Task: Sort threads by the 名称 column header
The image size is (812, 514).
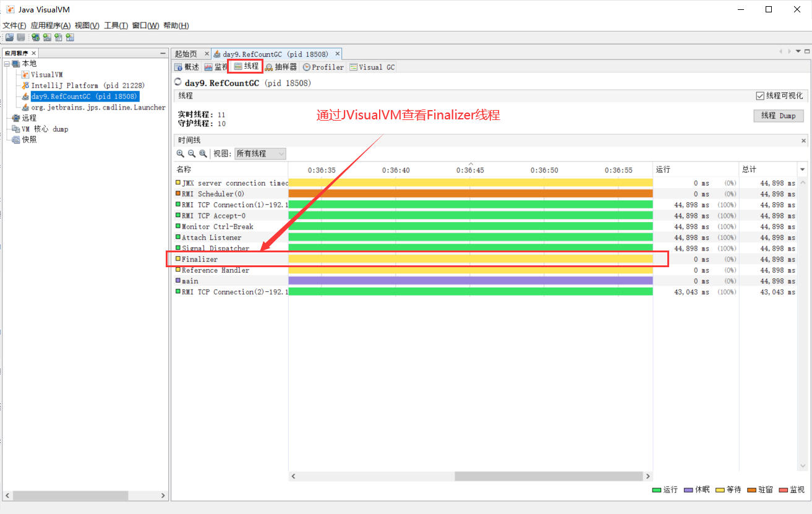Action: click(231, 169)
